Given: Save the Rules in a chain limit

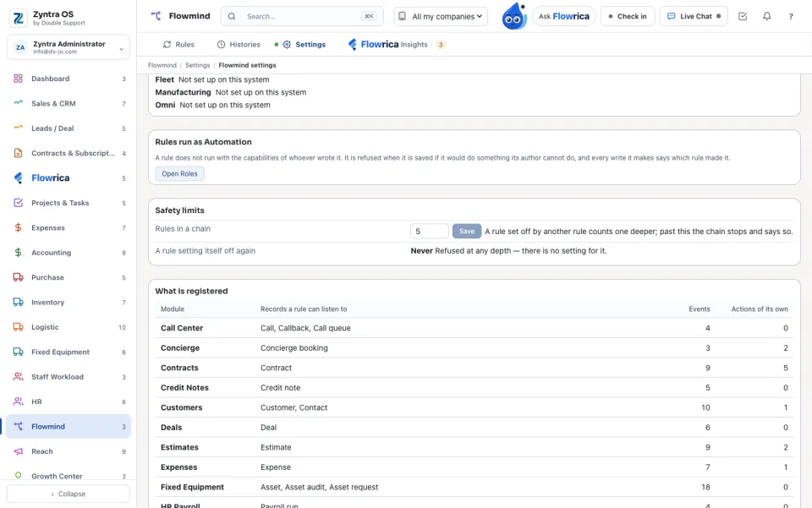Looking at the screenshot, I should tap(467, 232).
